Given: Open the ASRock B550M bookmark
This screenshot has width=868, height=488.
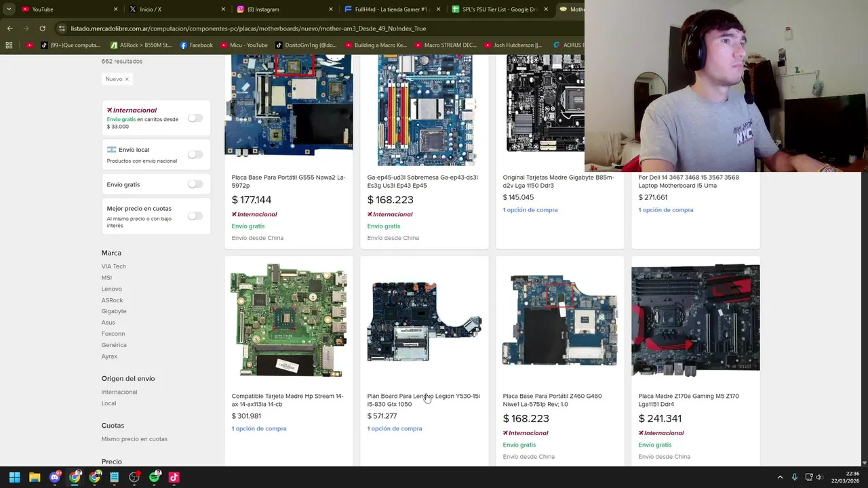Looking at the screenshot, I should 141,45.
